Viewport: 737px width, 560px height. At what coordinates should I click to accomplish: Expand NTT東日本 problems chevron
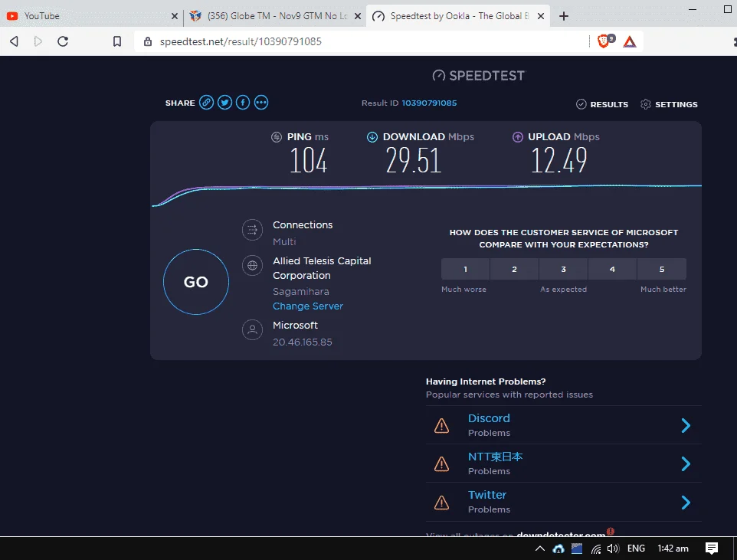pyautogui.click(x=686, y=464)
